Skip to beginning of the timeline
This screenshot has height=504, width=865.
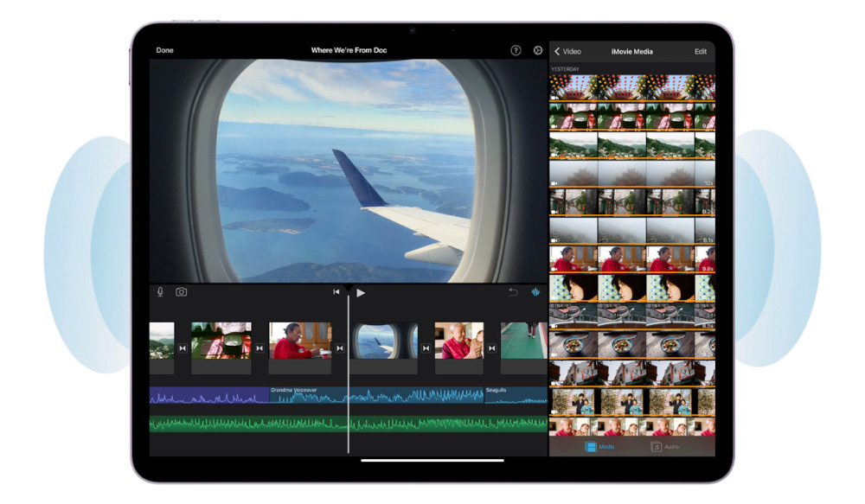tap(336, 292)
